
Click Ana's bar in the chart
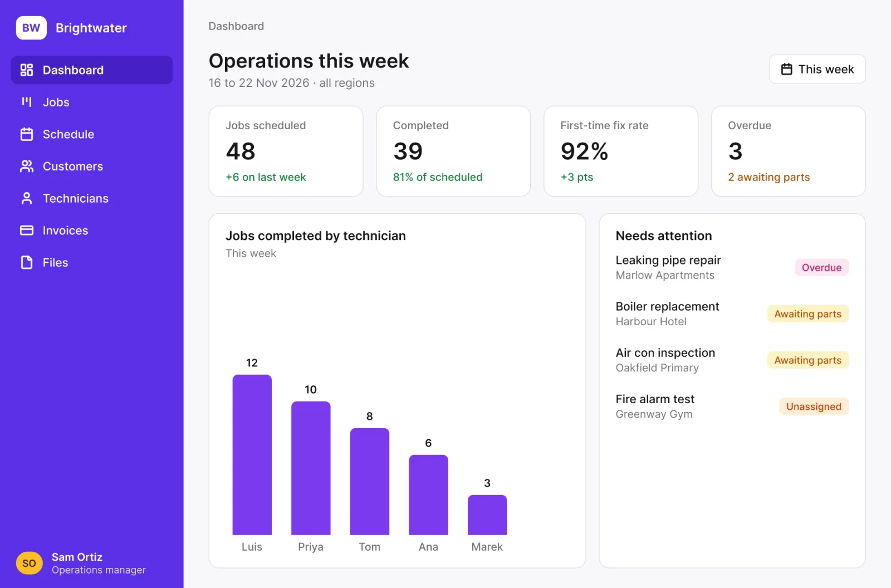[x=428, y=495]
